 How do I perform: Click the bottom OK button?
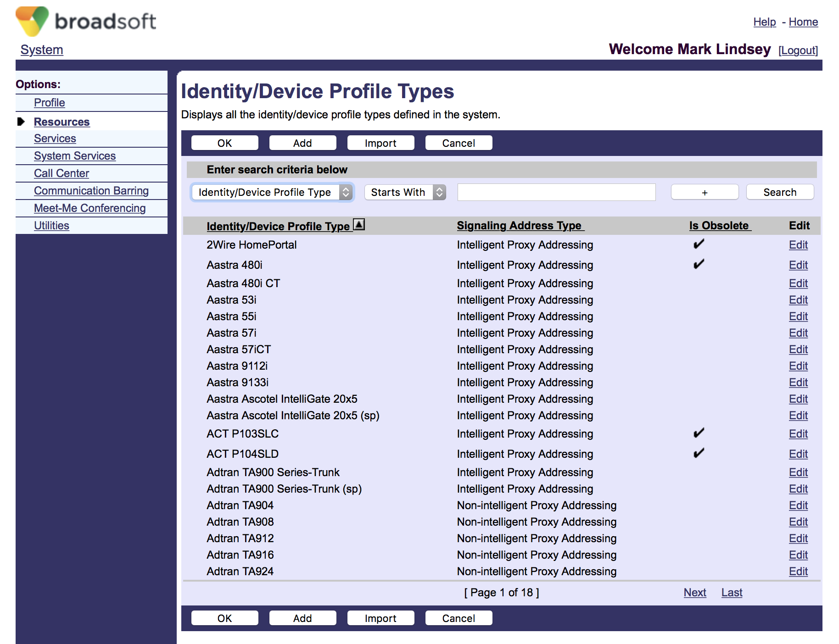tap(224, 618)
